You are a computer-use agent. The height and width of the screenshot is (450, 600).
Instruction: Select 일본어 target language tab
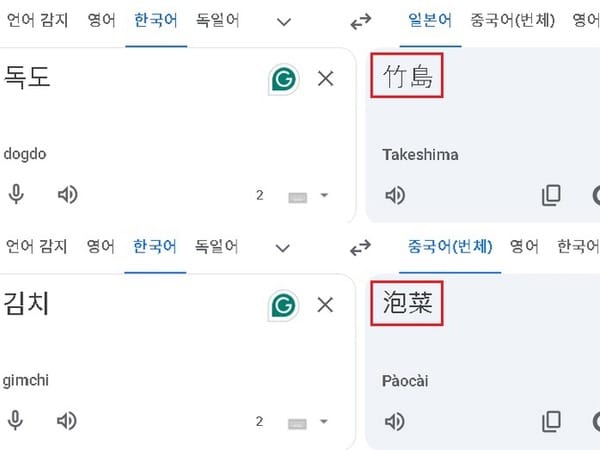(430, 20)
